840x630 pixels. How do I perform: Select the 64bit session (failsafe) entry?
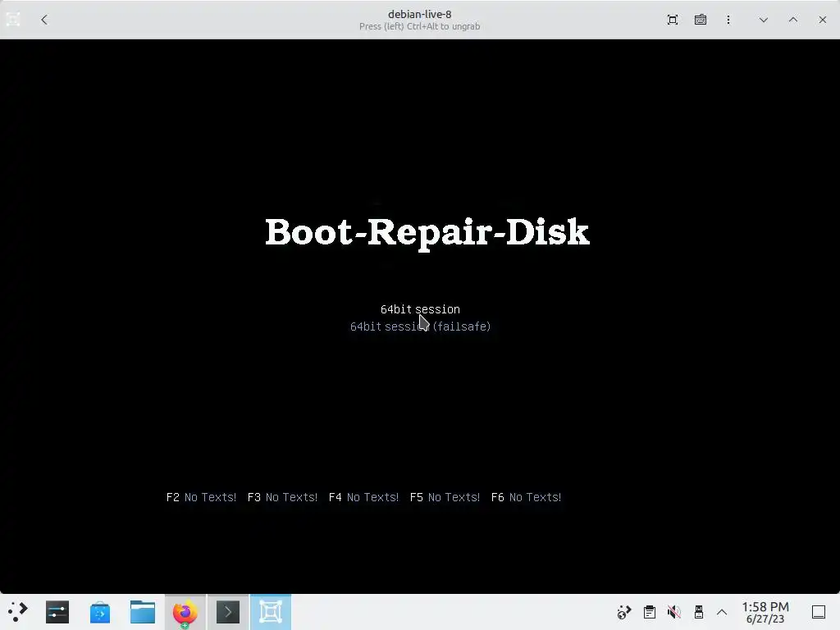coord(420,326)
